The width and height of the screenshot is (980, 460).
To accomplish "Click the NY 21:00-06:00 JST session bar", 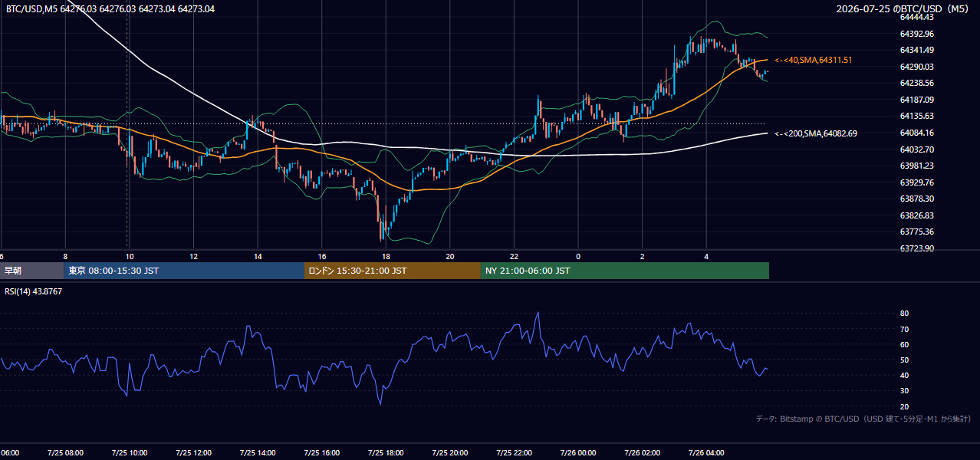I will [625, 271].
